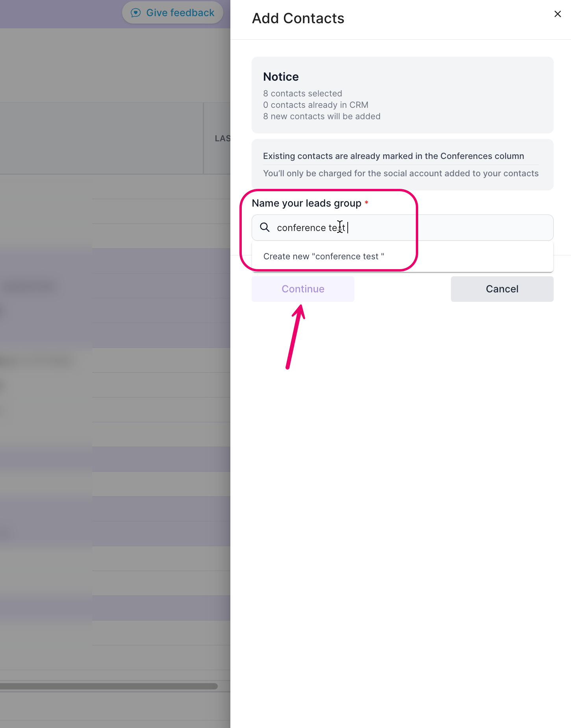Open the Give feedback form

172,13
